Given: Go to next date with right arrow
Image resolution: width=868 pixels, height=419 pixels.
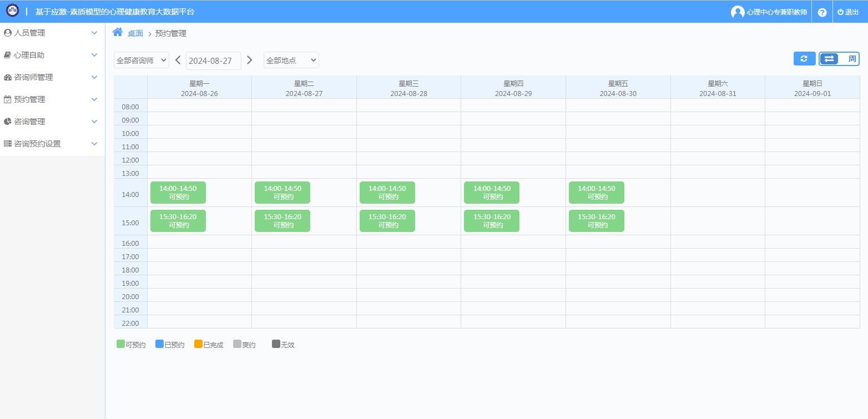Looking at the screenshot, I should pos(250,60).
